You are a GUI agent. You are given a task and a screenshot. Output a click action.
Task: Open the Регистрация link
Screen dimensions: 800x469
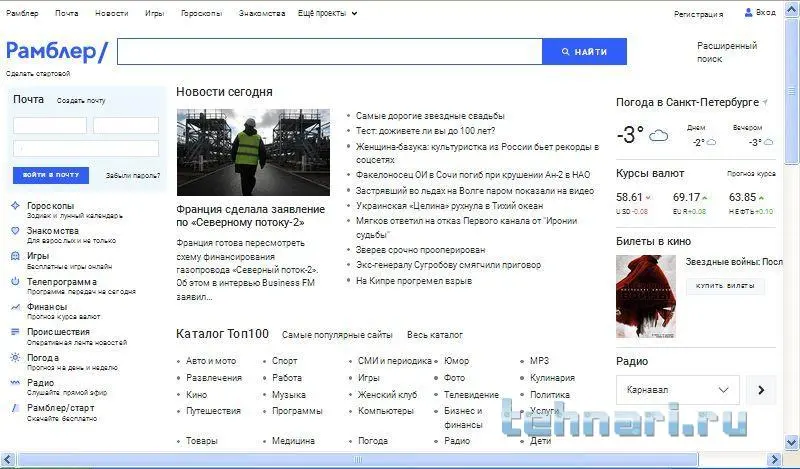click(698, 14)
